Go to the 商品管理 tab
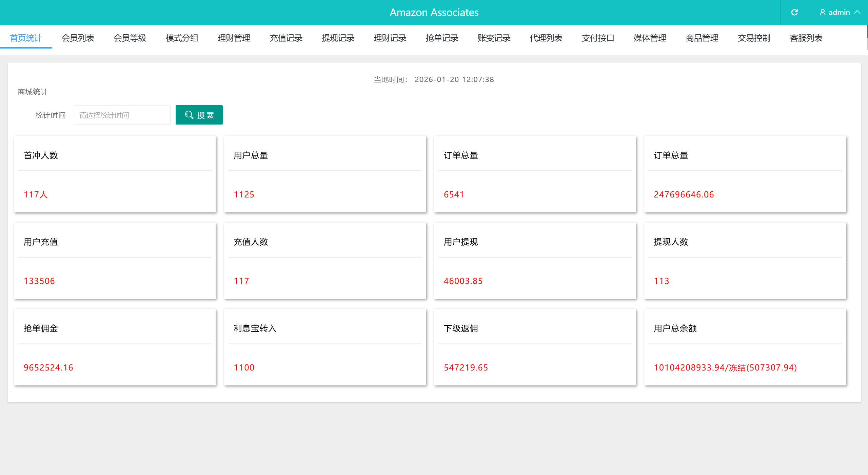Viewport: 868px width, 475px height. [x=702, y=38]
